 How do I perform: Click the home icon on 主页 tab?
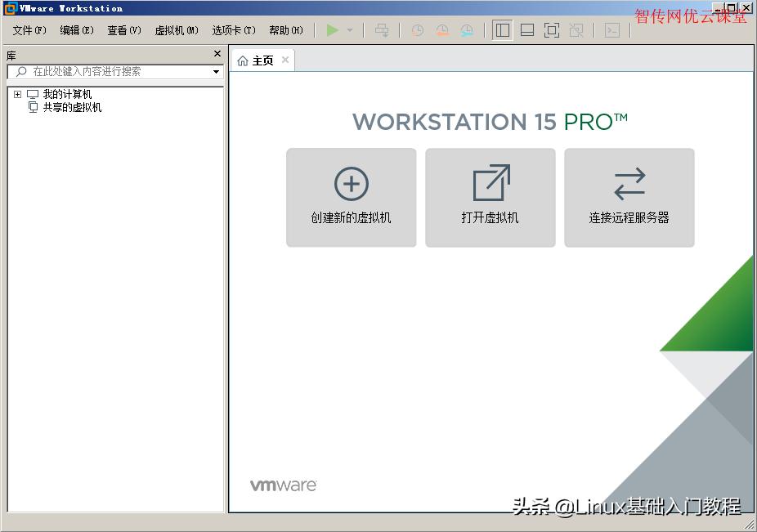(243, 60)
